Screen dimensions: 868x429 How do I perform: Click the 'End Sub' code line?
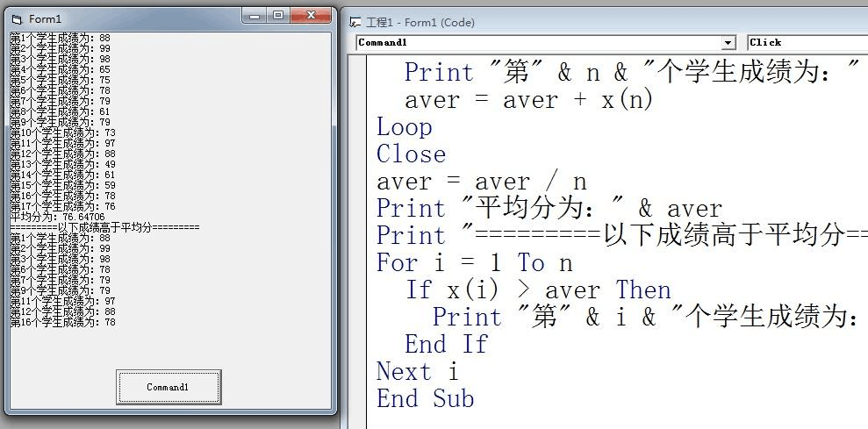click(425, 398)
